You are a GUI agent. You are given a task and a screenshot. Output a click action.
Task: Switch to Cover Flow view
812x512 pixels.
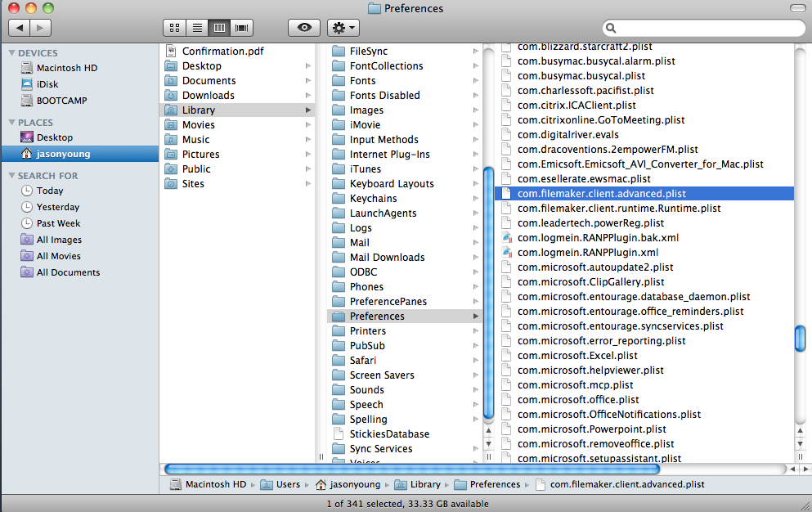[241, 28]
